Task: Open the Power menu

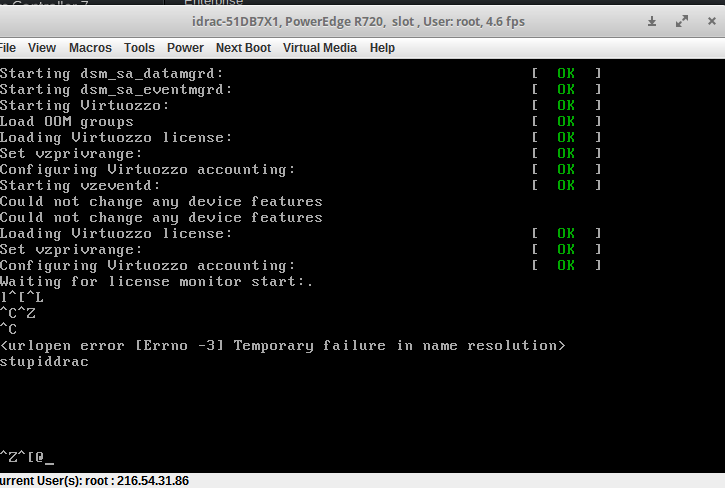Action: (185, 48)
